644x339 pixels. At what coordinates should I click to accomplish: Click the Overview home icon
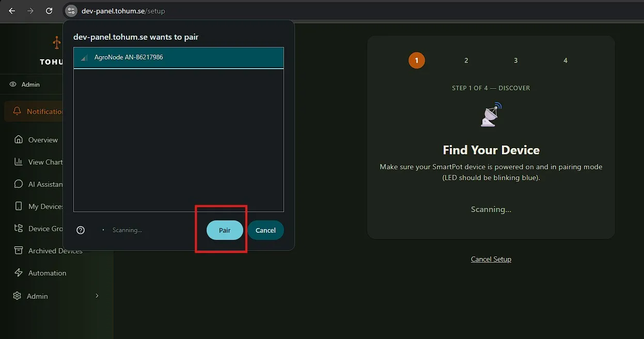click(19, 140)
